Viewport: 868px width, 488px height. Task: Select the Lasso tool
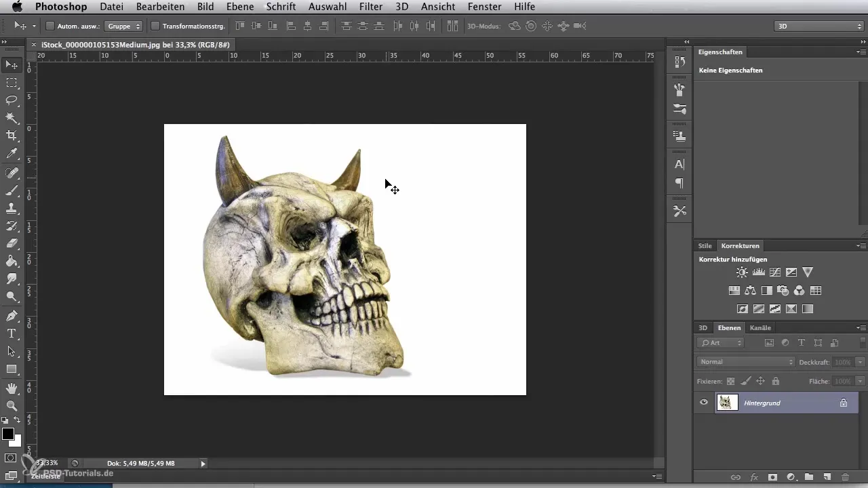[12, 100]
